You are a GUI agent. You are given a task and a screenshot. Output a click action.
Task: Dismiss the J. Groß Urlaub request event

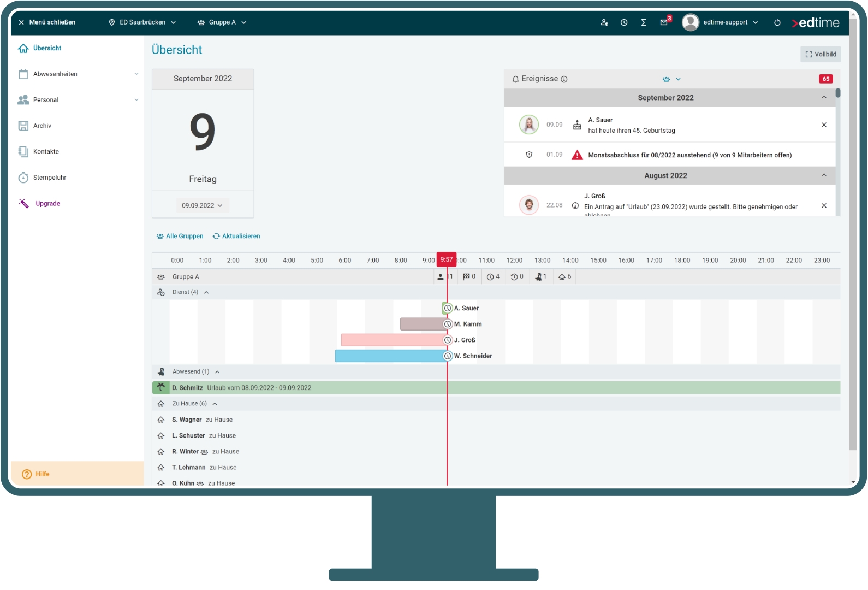pos(824,206)
